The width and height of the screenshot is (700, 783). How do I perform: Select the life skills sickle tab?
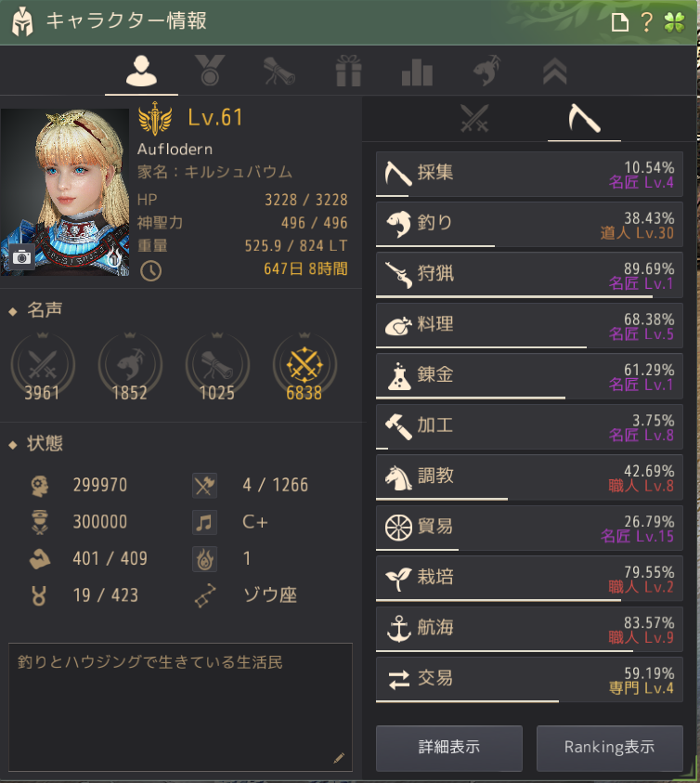[584, 118]
